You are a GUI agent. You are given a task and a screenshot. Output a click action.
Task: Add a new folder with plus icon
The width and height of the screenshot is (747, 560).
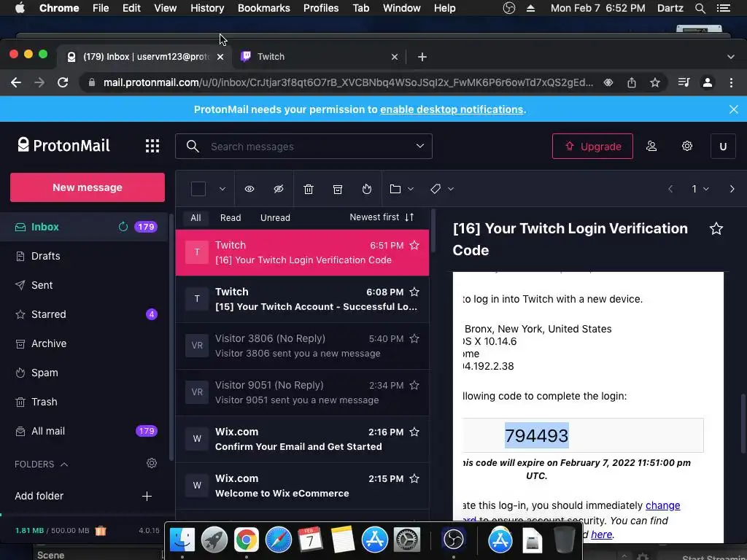coord(147,496)
